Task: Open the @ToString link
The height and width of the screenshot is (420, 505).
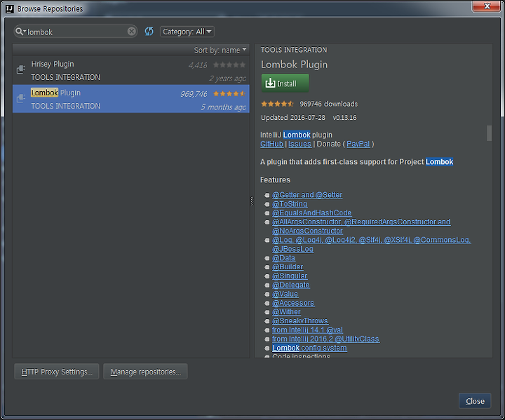Action: [290, 204]
